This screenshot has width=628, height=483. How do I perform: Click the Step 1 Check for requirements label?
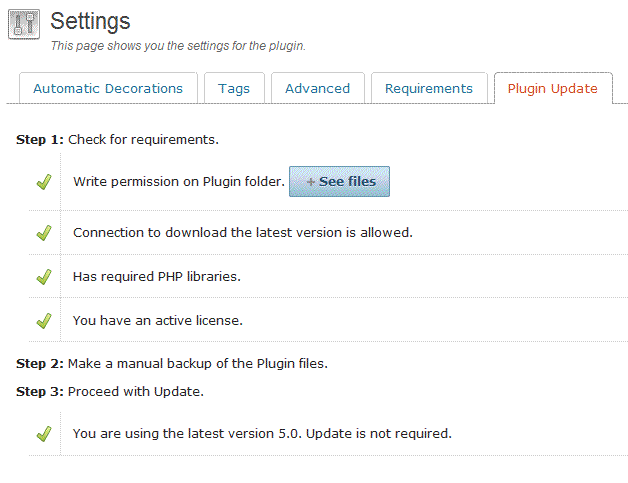point(117,139)
